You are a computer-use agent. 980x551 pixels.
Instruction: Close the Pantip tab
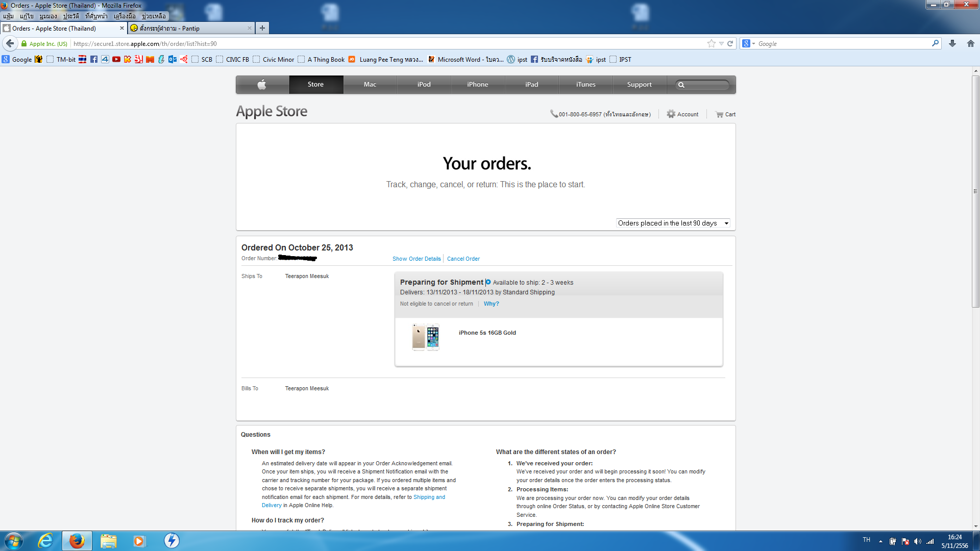249,28
